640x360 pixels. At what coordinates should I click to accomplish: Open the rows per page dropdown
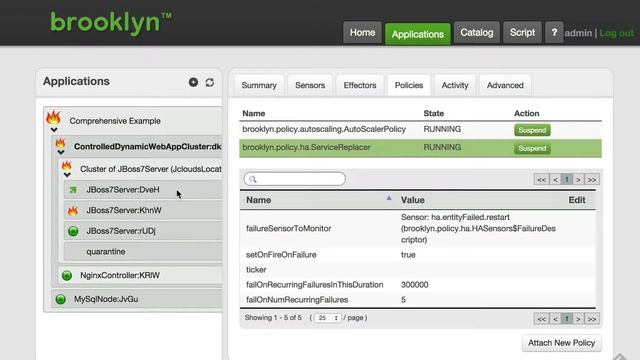pos(327,318)
